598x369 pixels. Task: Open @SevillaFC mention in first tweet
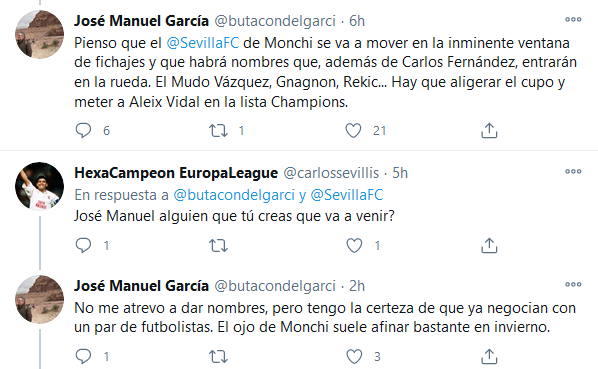click(203, 43)
